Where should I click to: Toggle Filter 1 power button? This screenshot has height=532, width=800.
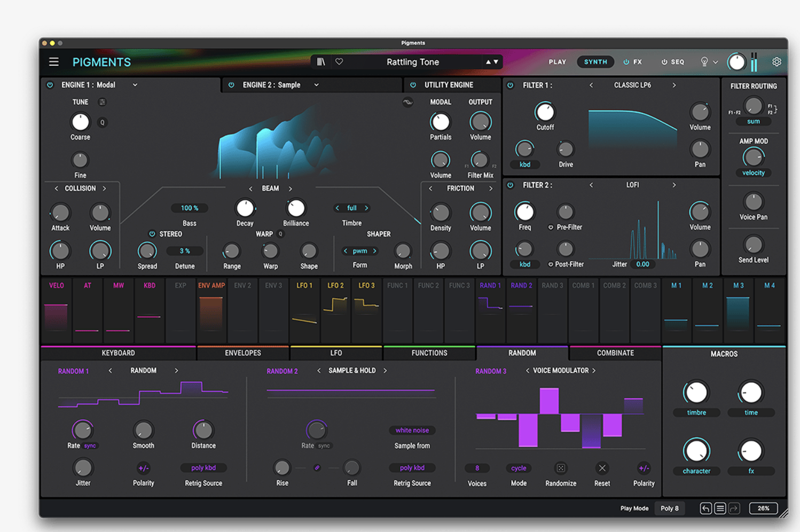510,85
